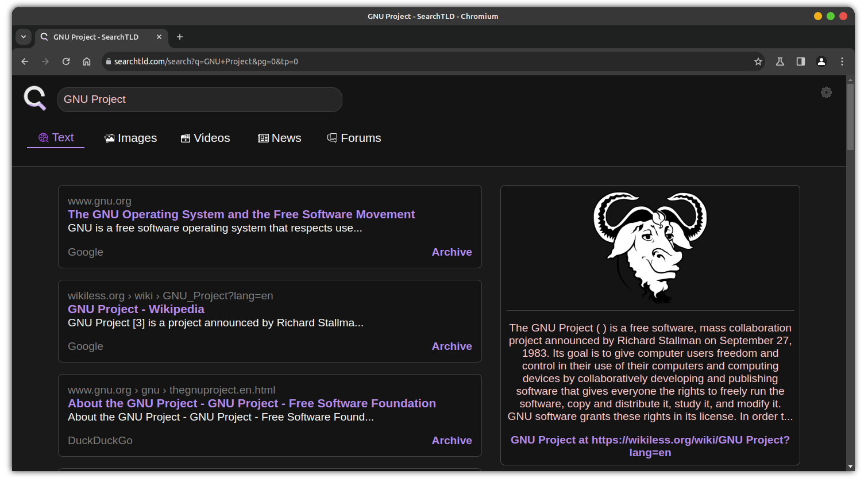Viewport: 868px width, 478px height.
Task: Close the GNU Project - SearchTLD tab
Action: (159, 37)
